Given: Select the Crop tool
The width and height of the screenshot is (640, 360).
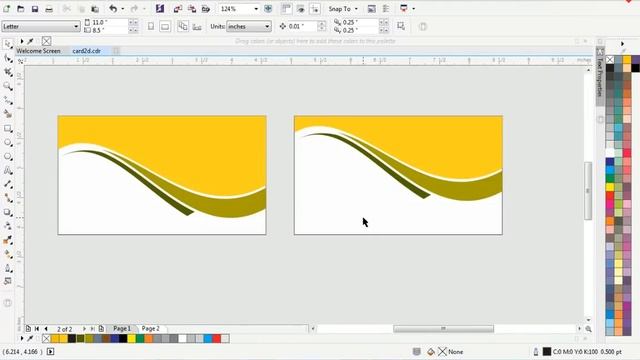Looking at the screenshot, I should (x=7, y=72).
